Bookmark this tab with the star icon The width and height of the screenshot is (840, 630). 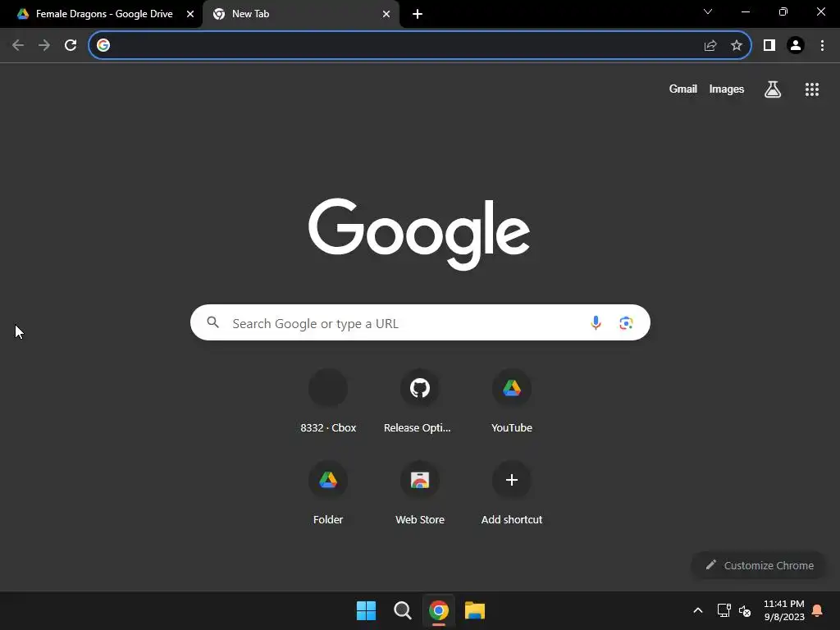(x=737, y=46)
